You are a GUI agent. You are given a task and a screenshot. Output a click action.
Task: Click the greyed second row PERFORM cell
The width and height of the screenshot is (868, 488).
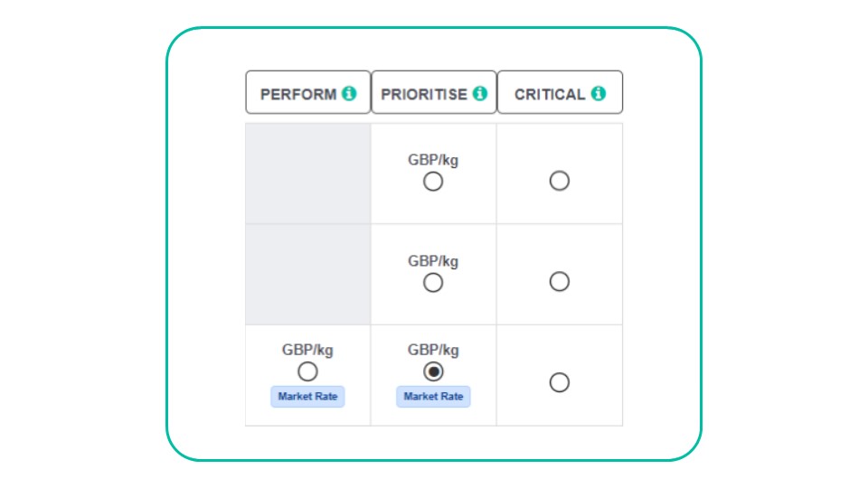click(307, 275)
